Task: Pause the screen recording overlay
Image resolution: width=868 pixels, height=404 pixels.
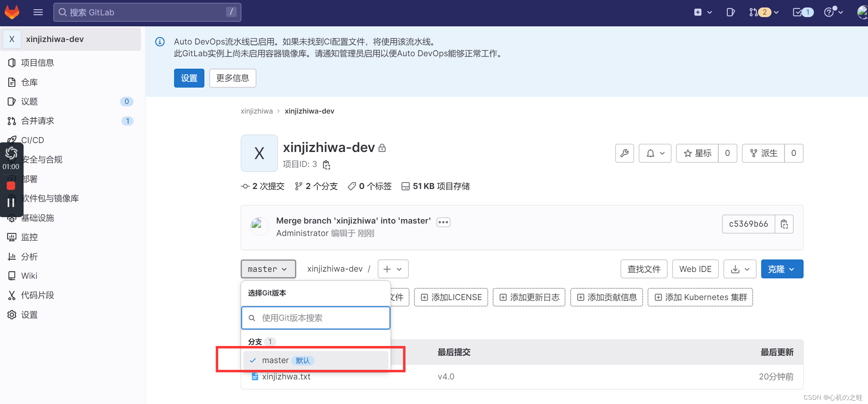Action: 11,202
